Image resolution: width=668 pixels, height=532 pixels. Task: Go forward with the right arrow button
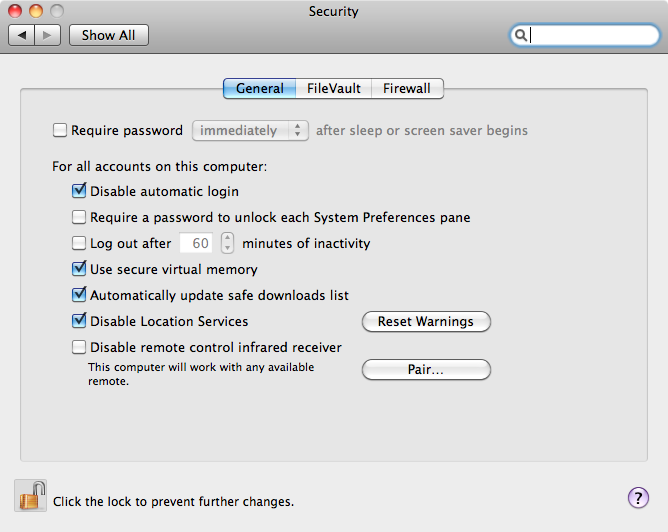(49, 35)
